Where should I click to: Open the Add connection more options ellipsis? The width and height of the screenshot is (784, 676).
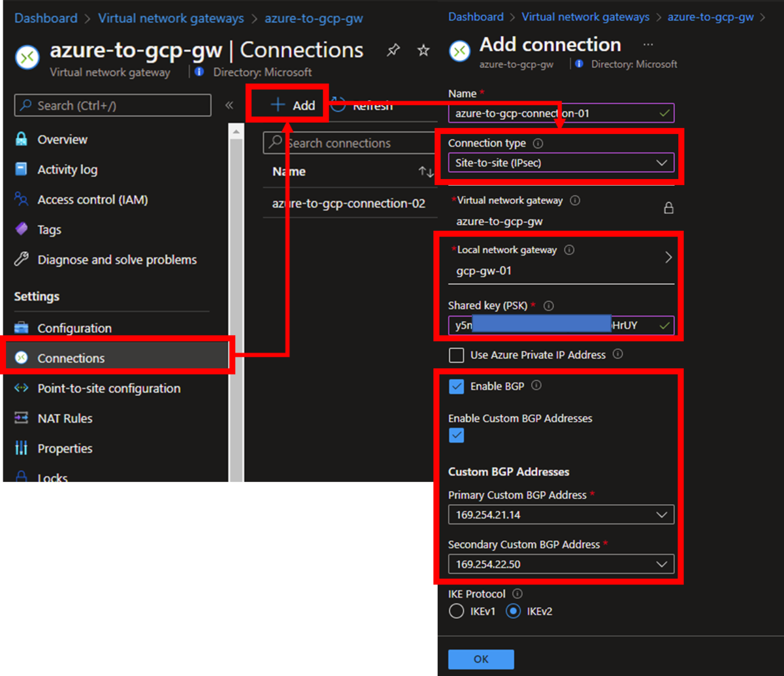coord(648,45)
